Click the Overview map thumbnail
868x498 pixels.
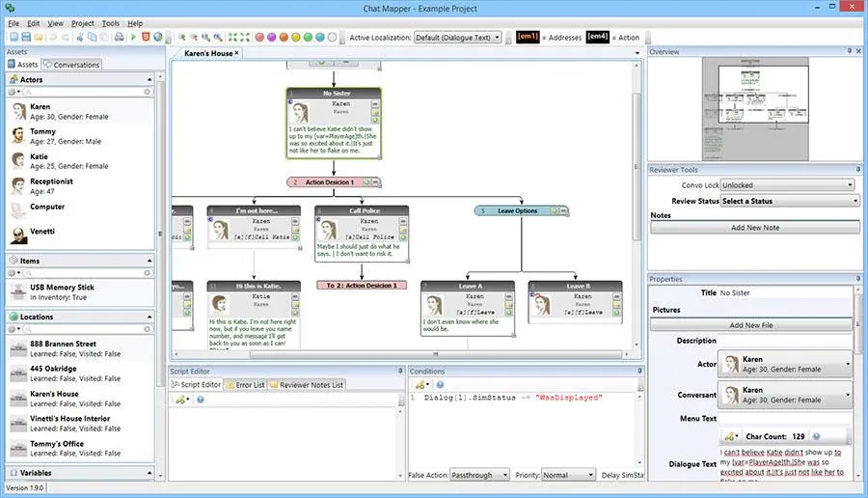755,109
